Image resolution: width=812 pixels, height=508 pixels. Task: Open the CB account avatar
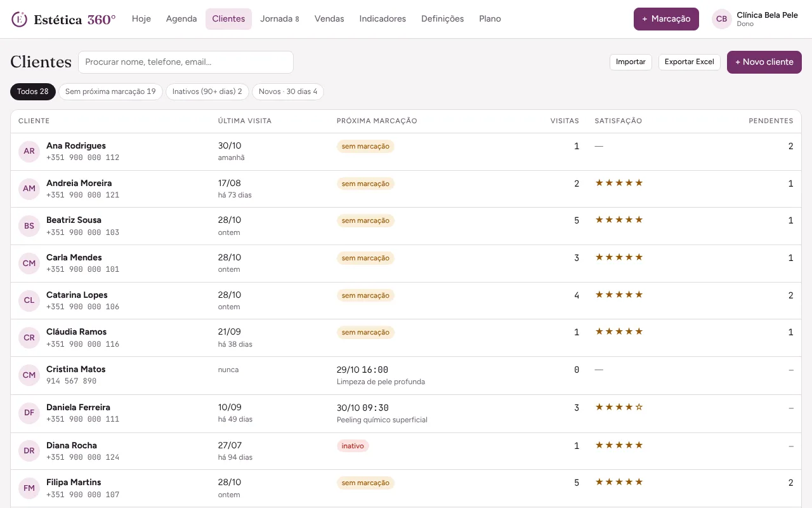721,19
